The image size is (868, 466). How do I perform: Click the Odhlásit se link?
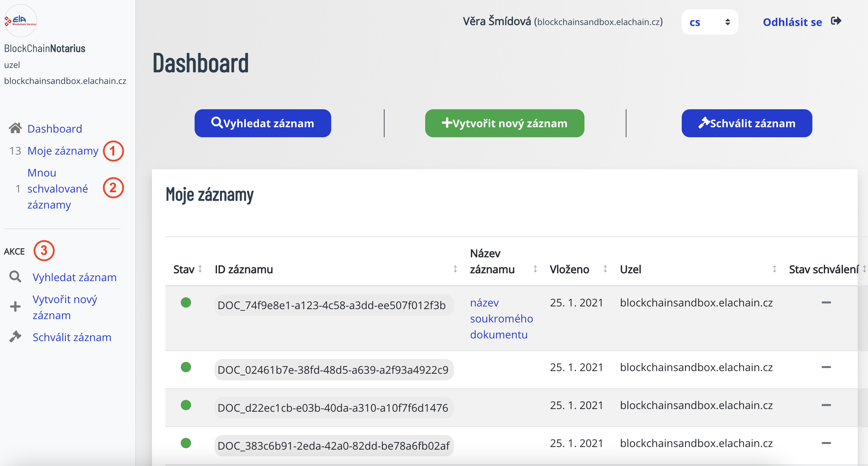[x=792, y=22]
